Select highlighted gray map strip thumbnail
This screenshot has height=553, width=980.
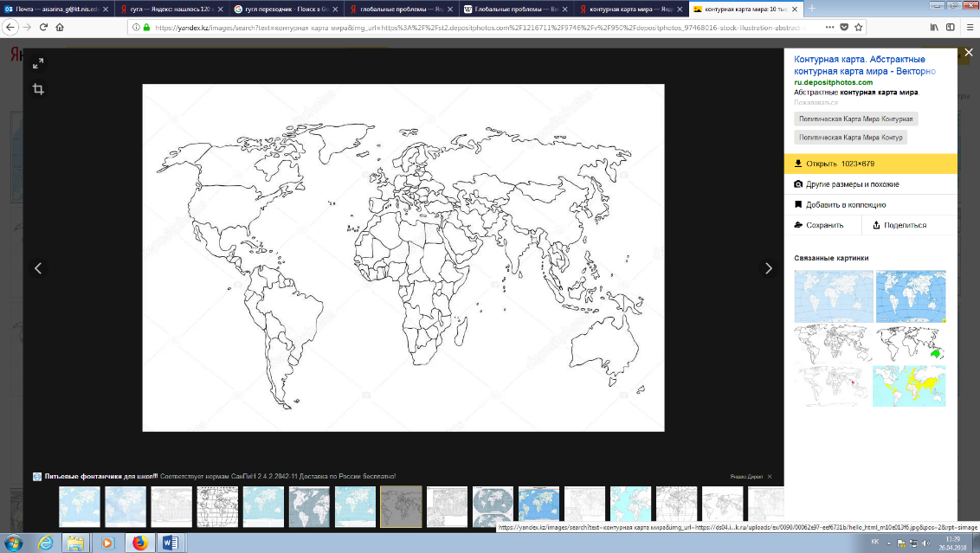[x=401, y=507]
